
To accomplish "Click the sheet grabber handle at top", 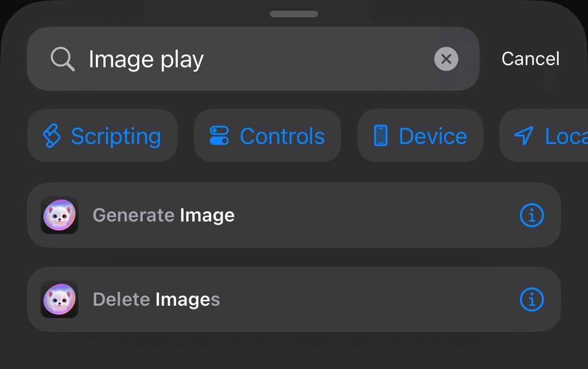I will pos(294,14).
